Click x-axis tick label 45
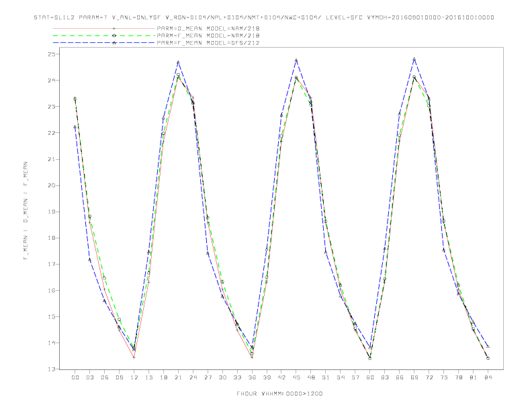 [296, 377]
